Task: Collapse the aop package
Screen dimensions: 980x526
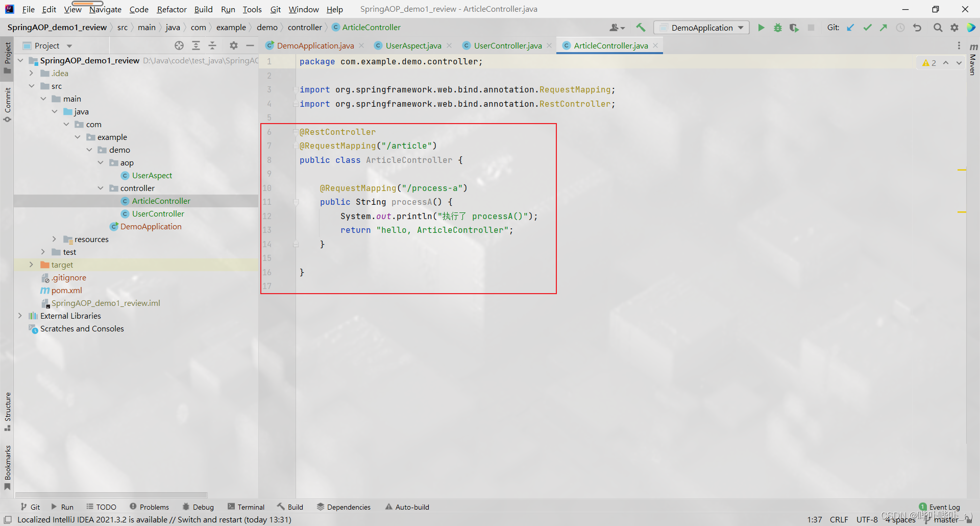Action: coord(101,162)
